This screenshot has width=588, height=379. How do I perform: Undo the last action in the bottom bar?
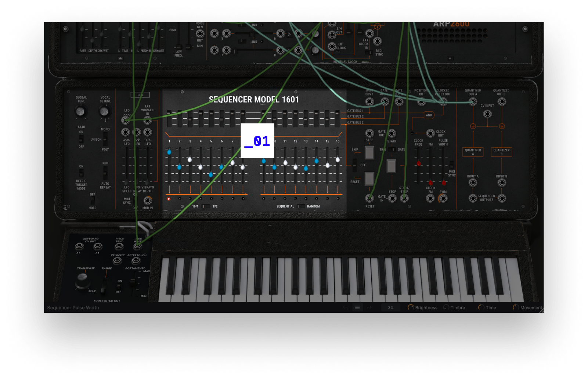(345, 307)
